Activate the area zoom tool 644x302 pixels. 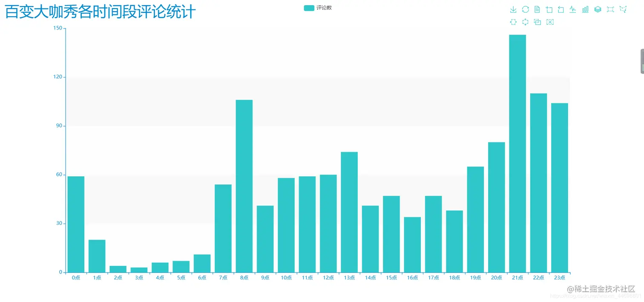(549, 9)
